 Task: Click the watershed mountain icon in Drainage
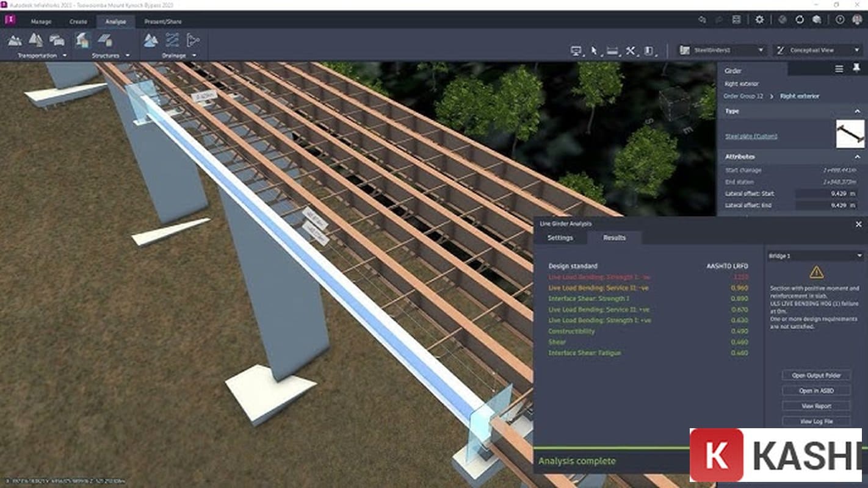pyautogui.click(x=151, y=40)
